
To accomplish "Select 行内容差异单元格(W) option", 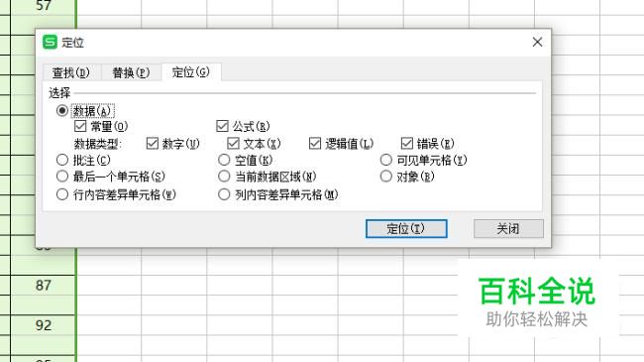I will click(62, 194).
